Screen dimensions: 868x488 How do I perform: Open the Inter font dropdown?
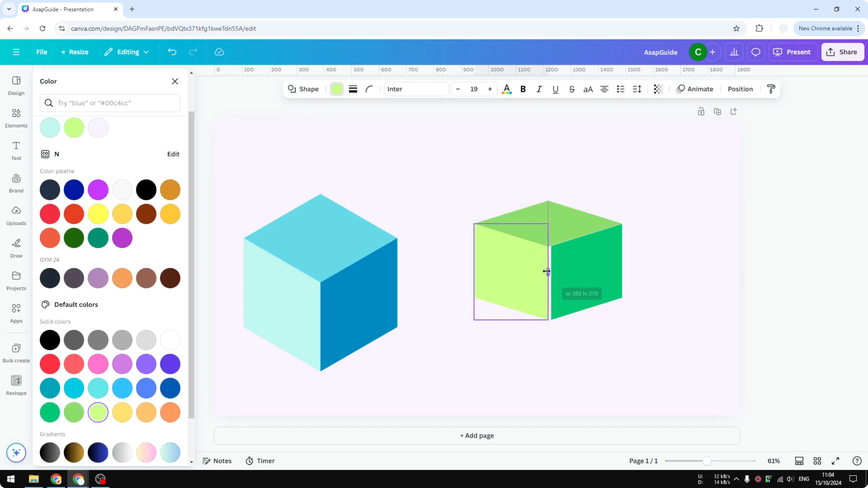pos(416,89)
